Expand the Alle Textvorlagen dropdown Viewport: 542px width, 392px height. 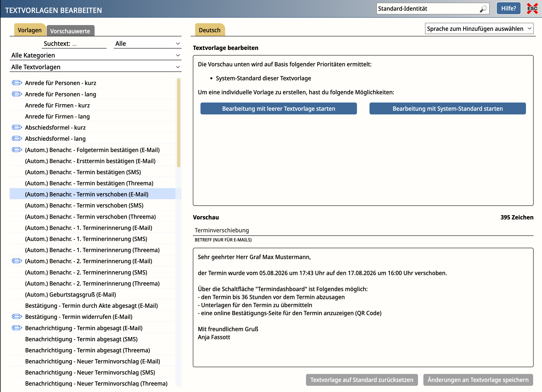pos(96,67)
